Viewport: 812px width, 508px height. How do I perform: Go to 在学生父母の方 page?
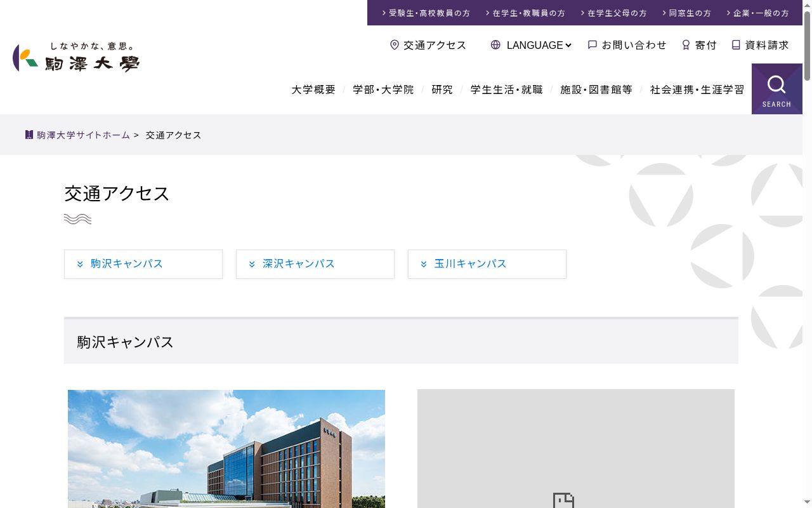click(613, 13)
